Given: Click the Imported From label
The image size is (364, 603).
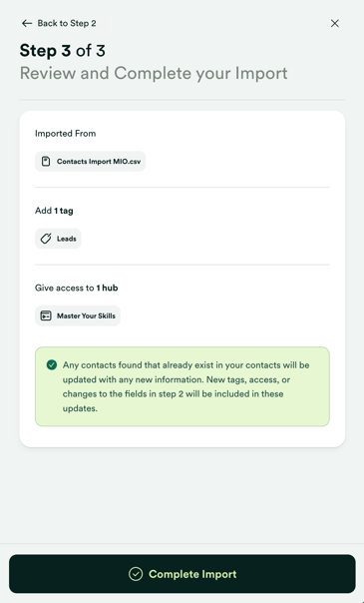Looking at the screenshot, I should (x=65, y=134).
